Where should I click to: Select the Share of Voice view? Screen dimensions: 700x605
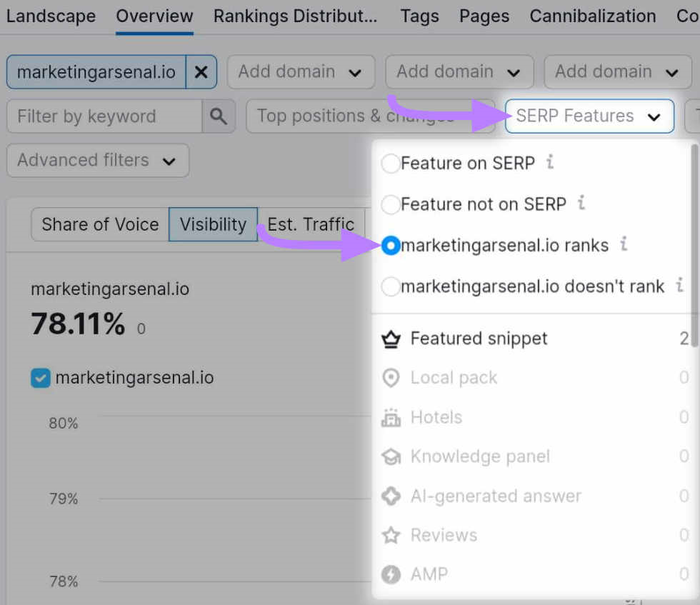[99, 224]
